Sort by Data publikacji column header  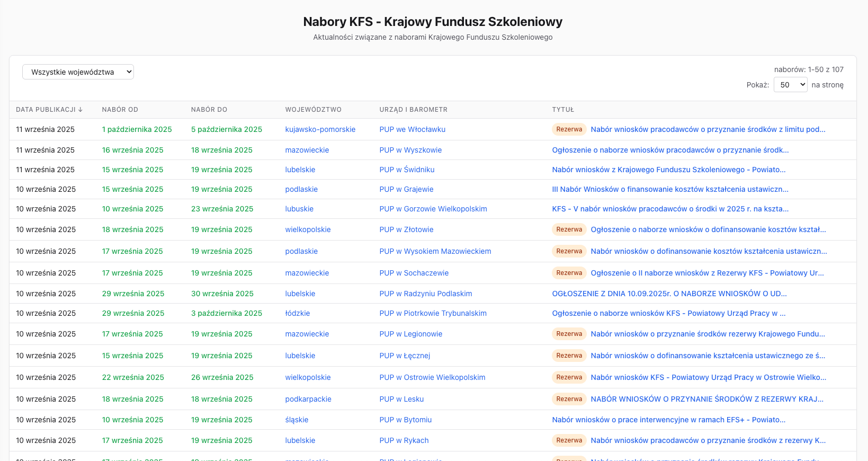49,110
